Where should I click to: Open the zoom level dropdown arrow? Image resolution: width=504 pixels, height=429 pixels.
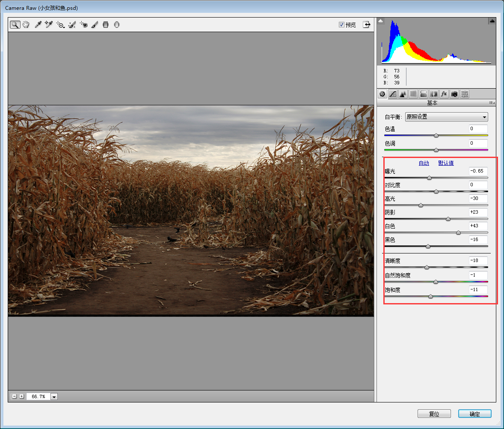click(x=54, y=397)
